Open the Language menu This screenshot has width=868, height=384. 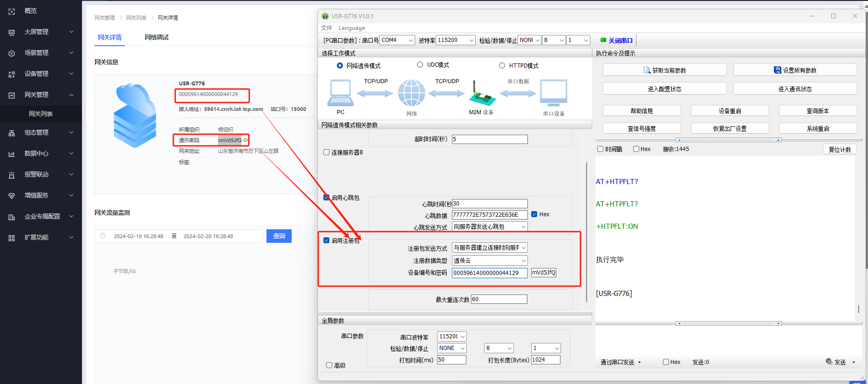(352, 28)
